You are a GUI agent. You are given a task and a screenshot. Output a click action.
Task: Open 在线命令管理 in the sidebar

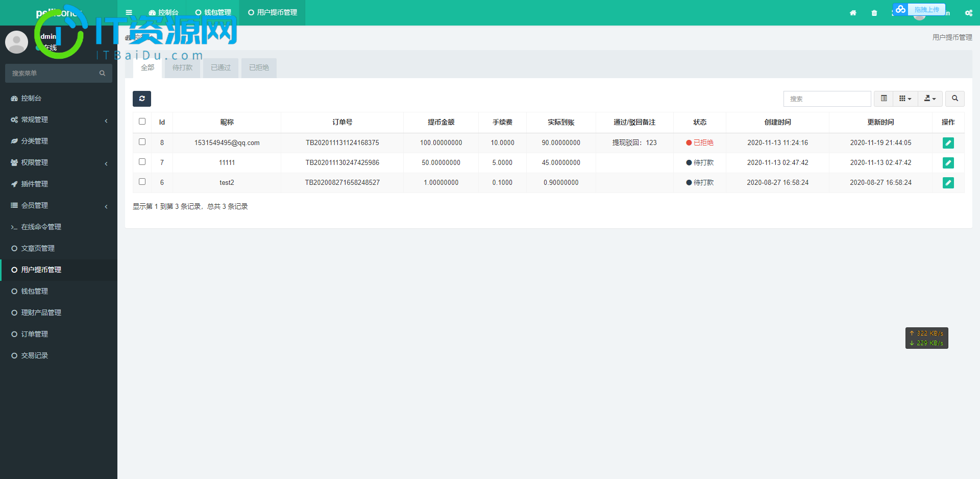point(59,227)
